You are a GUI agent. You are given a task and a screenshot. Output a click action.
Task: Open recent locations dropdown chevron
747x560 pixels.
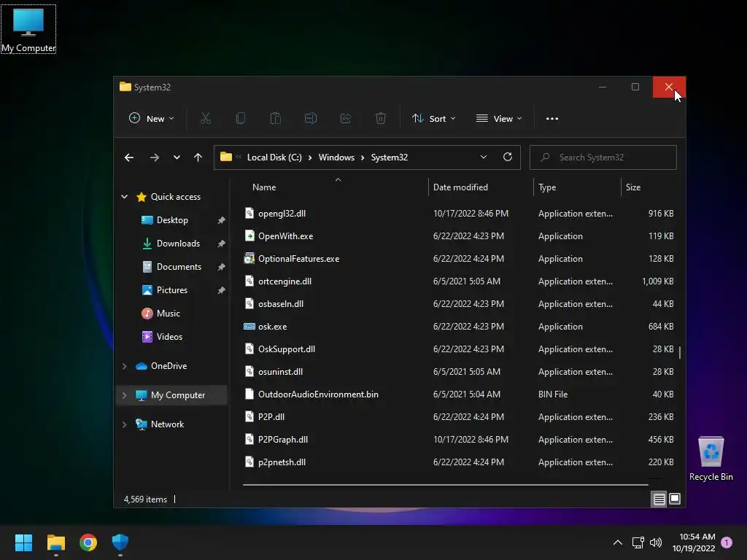tap(177, 157)
